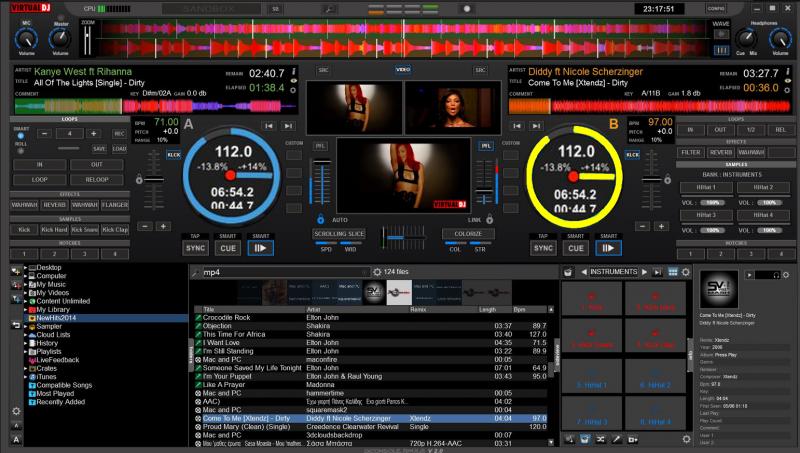Sort the file list by the Bpm column
The height and width of the screenshot is (453, 800).
tap(531, 309)
